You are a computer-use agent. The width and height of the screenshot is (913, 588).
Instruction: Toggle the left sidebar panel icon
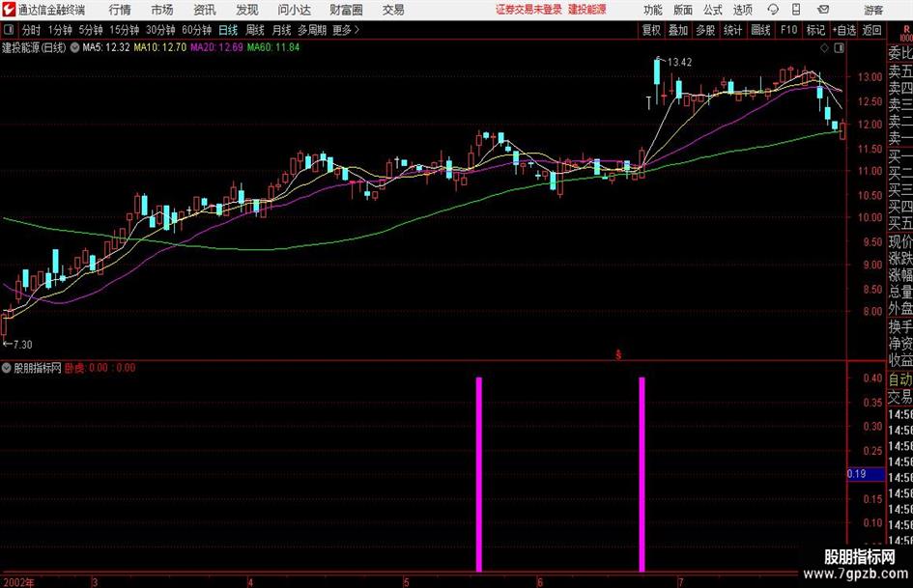[x=9, y=30]
